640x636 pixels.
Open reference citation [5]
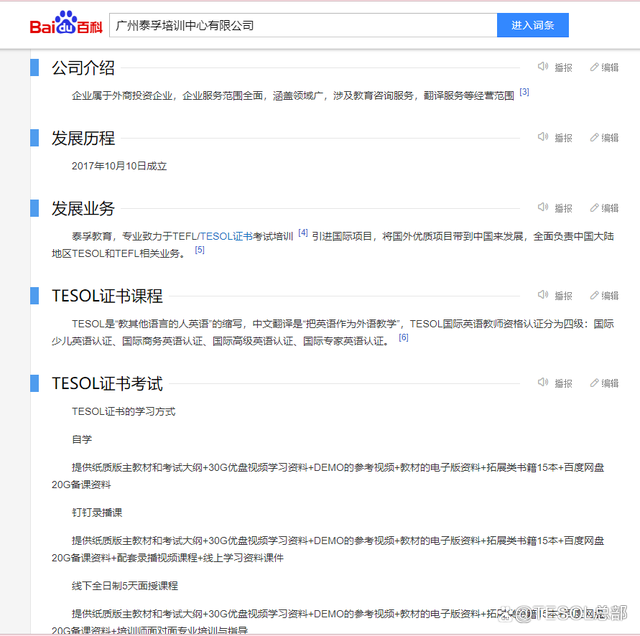point(200,250)
